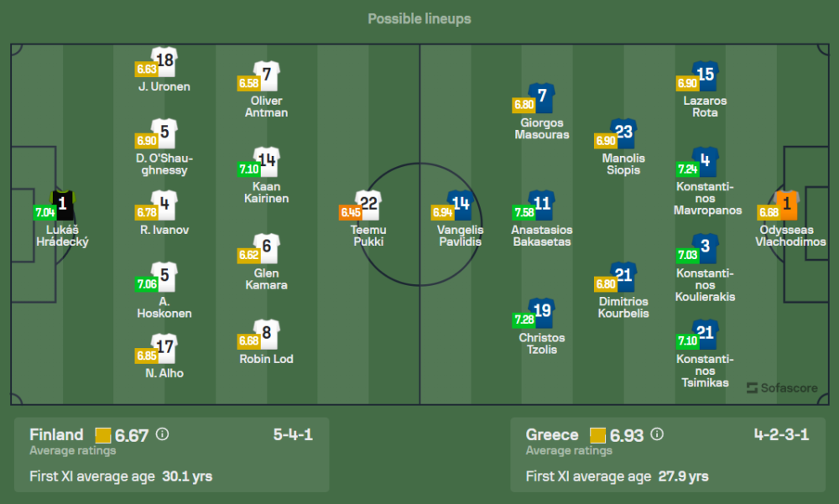Click yellow rating square beside Finland average
This screenshot has height=504, width=839.
(x=103, y=435)
